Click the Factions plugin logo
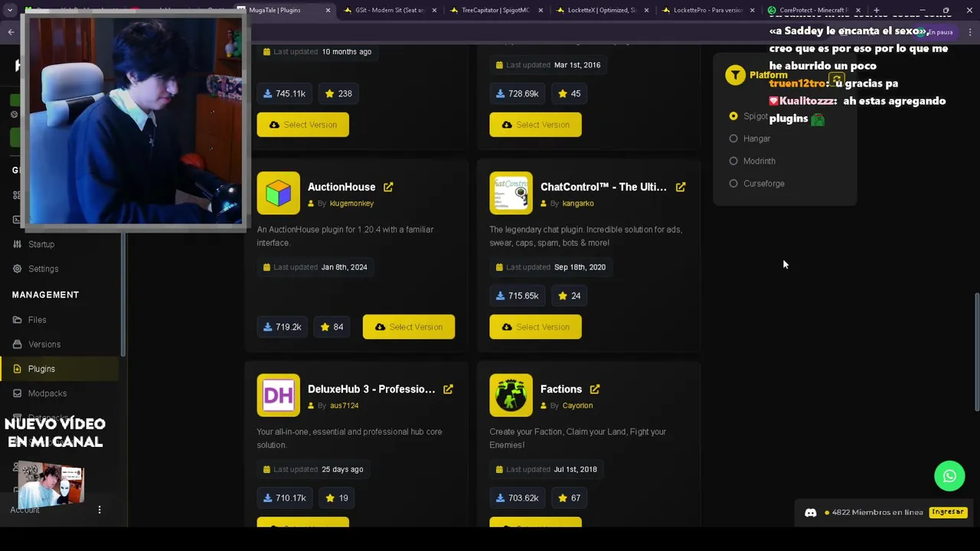This screenshot has height=551, width=980. point(511,395)
